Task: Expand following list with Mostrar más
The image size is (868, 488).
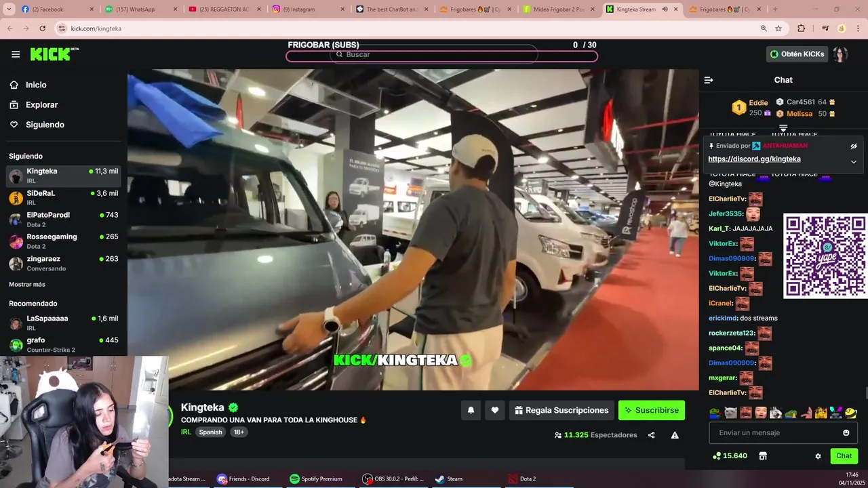Action: 27,285
